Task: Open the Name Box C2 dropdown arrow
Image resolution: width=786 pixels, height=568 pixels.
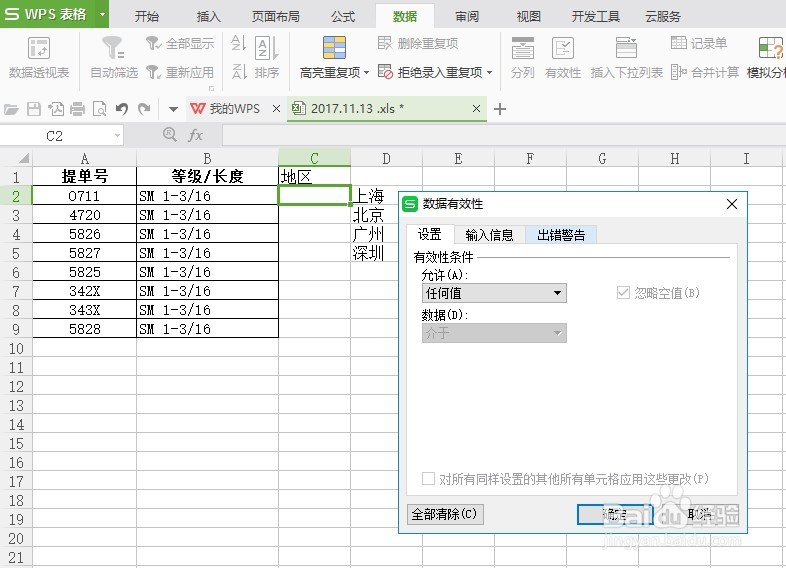Action: tap(117, 135)
